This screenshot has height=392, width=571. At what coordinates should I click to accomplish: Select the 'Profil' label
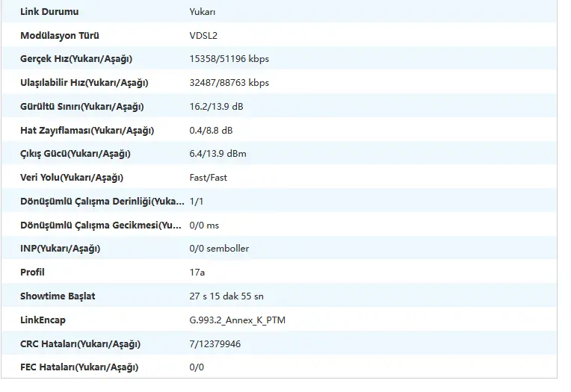pos(32,273)
